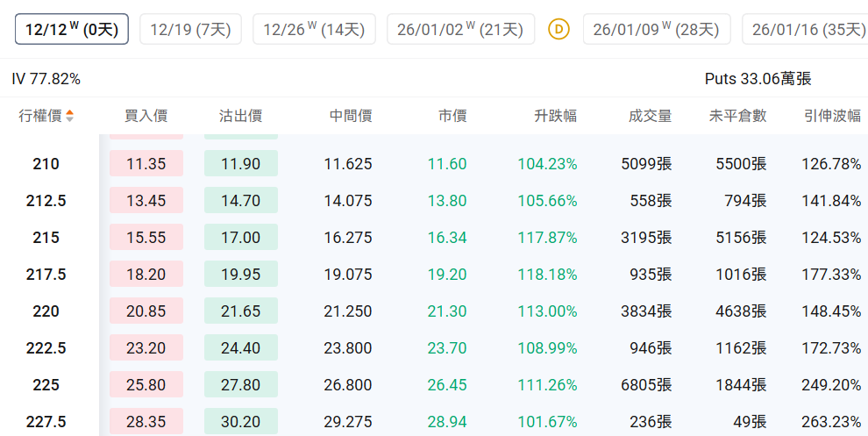The height and width of the screenshot is (436, 868).
Task: Click the 升跌幅 column header
Action: click(556, 116)
